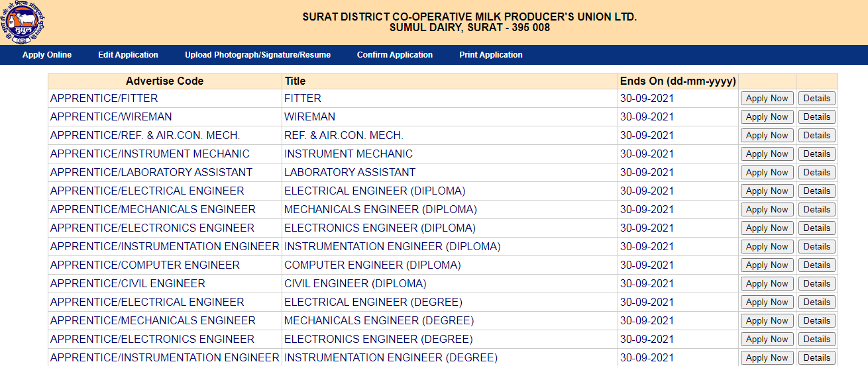The width and height of the screenshot is (868, 366).
Task: Apply Now for COMPUTER ENGINEER (DIPLOMA)
Action: (767, 265)
